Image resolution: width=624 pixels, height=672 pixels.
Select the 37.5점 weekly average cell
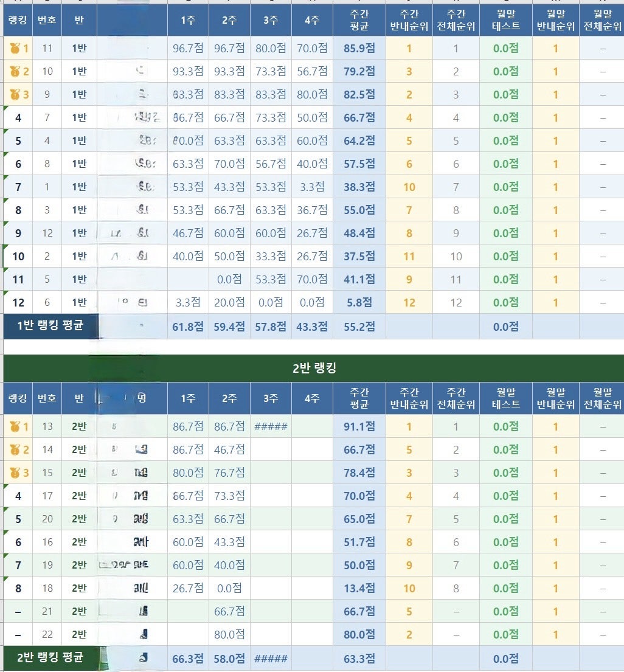(359, 256)
